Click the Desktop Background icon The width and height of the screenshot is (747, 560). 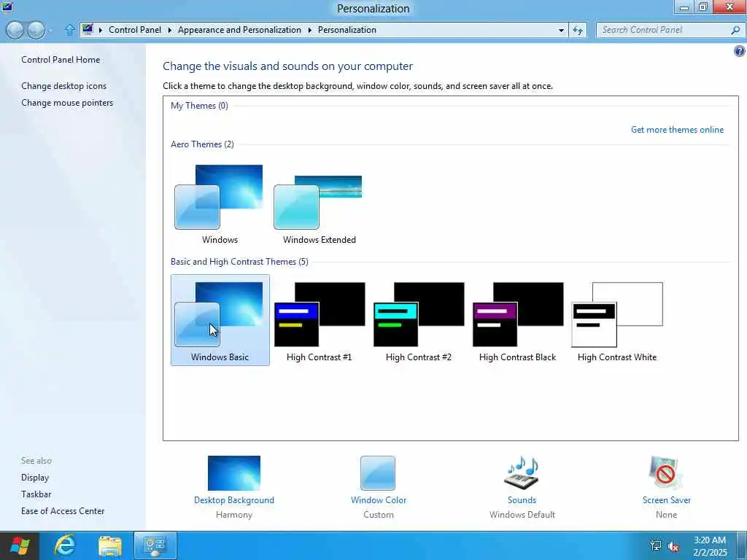pyautogui.click(x=234, y=473)
